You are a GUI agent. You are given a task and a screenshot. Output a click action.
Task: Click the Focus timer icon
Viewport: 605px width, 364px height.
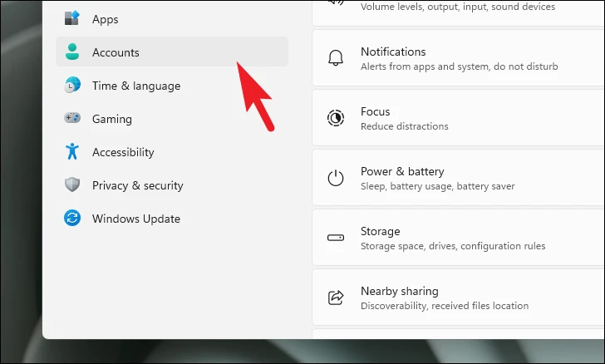click(x=336, y=118)
